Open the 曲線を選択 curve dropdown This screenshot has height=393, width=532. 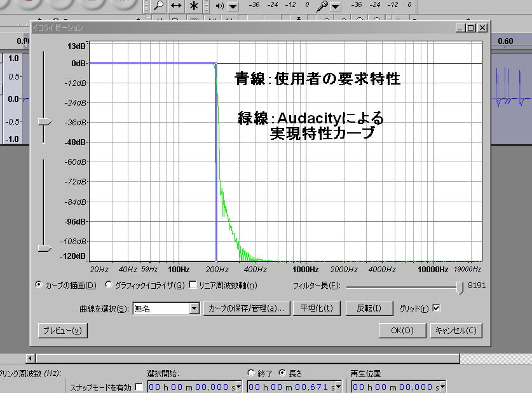[194, 308]
